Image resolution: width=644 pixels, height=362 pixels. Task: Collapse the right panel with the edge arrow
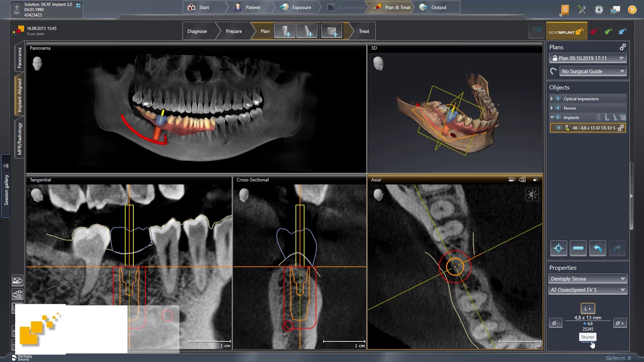point(631,196)
